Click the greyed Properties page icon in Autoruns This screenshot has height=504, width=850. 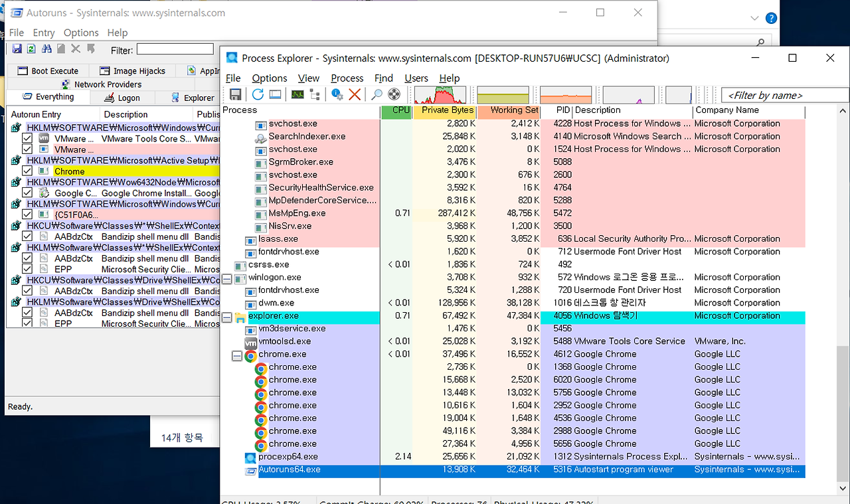point(61,49)
